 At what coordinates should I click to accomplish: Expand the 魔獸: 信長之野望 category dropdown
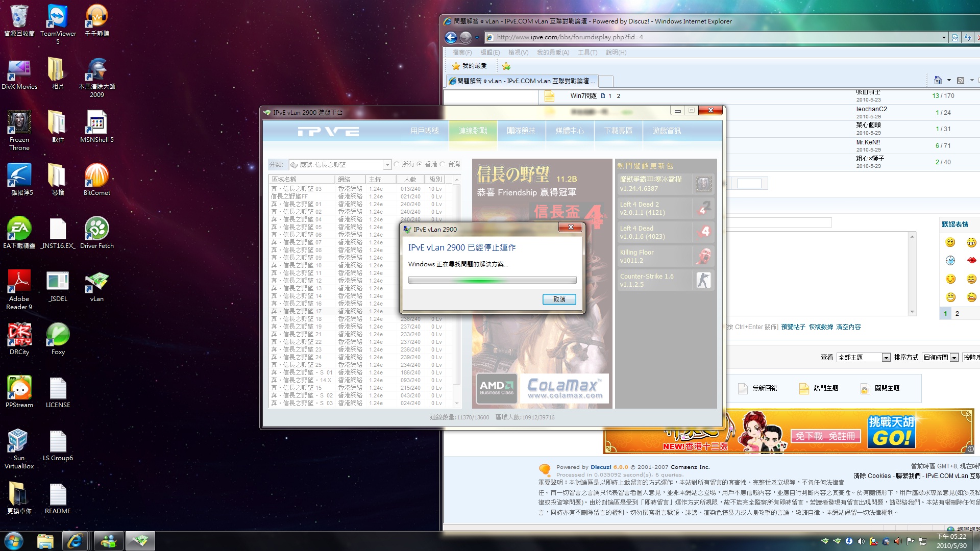[387, 165]
